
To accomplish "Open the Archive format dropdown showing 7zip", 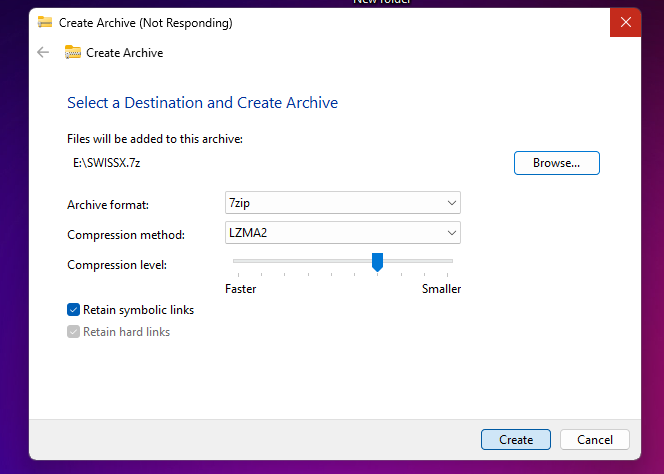I will click(x=343, y=203).
